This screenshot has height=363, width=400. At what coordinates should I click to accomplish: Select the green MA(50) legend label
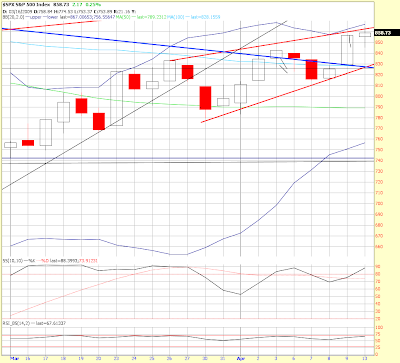pyautogui.click(x=122, y=17)
